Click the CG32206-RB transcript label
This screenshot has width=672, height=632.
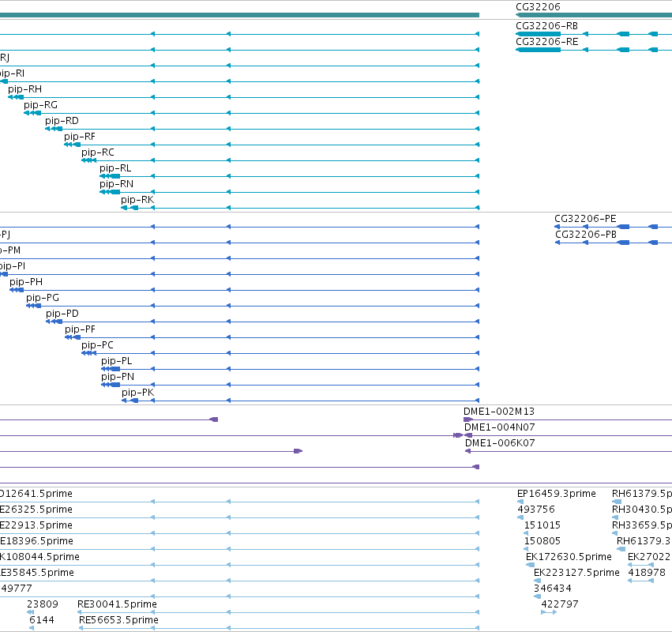[x=546, y=26]
